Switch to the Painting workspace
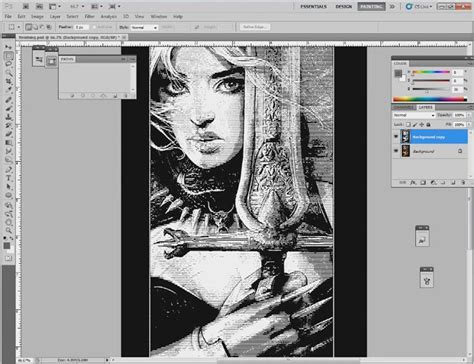The width and height of the screenshot is (474, 364). [x=371, y=6]
